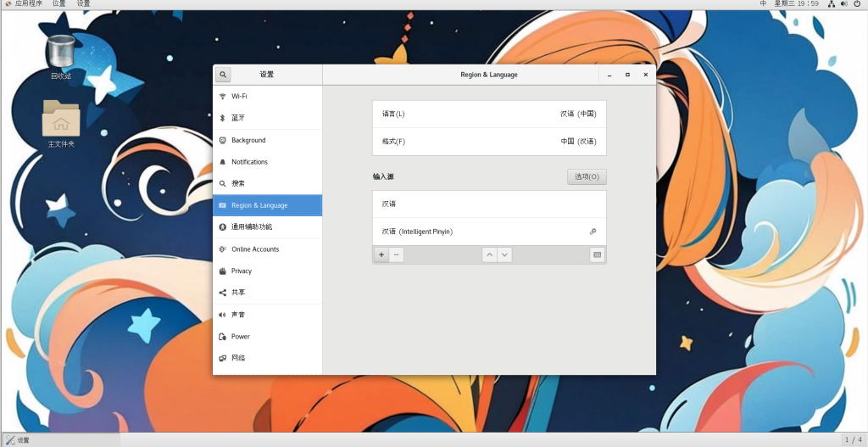Click the 选项(O) options button
Screen dimensions: 868x447
click(x=587, y=176)
